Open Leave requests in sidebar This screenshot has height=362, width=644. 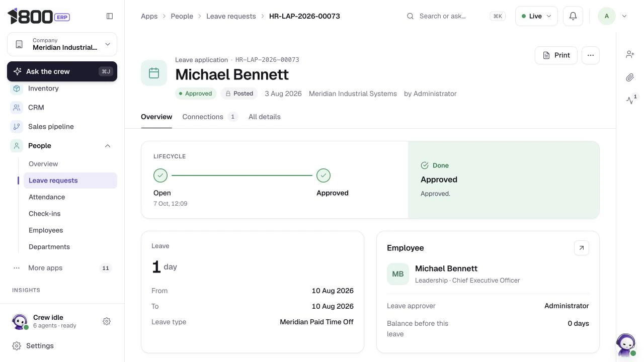pyautogui.click(x=70, y=180)
